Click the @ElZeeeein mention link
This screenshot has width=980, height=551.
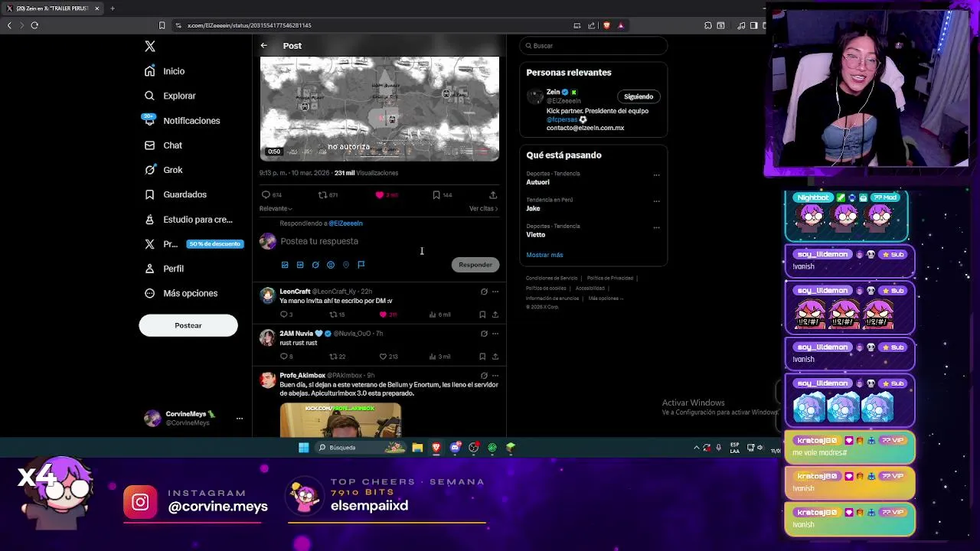[345, 223]
